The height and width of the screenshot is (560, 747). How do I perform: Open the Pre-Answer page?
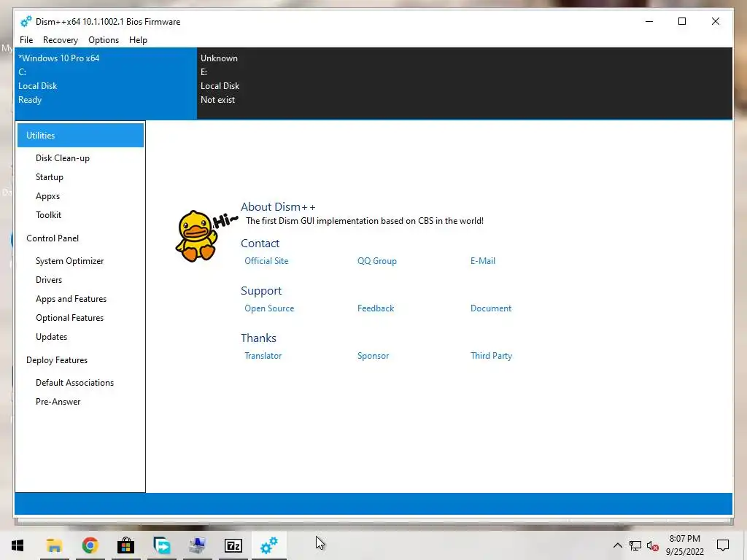click(x=58, y=402)
